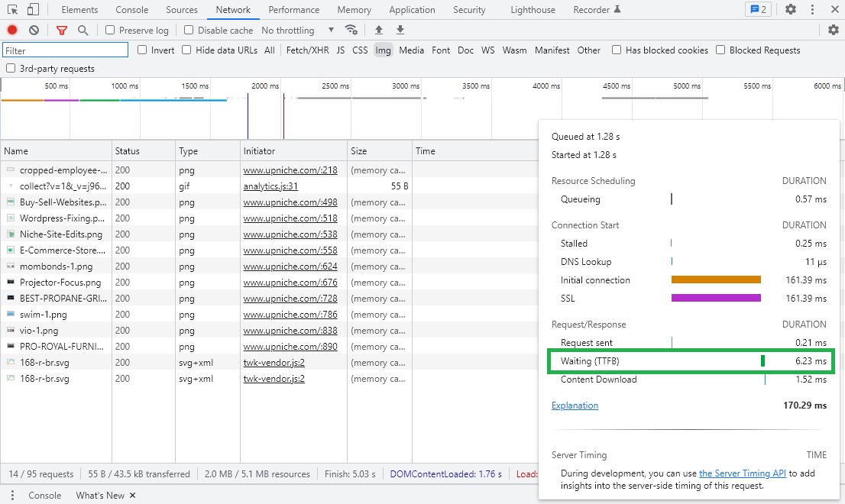
Task: Filter requests by Other type
Action: 589,50
